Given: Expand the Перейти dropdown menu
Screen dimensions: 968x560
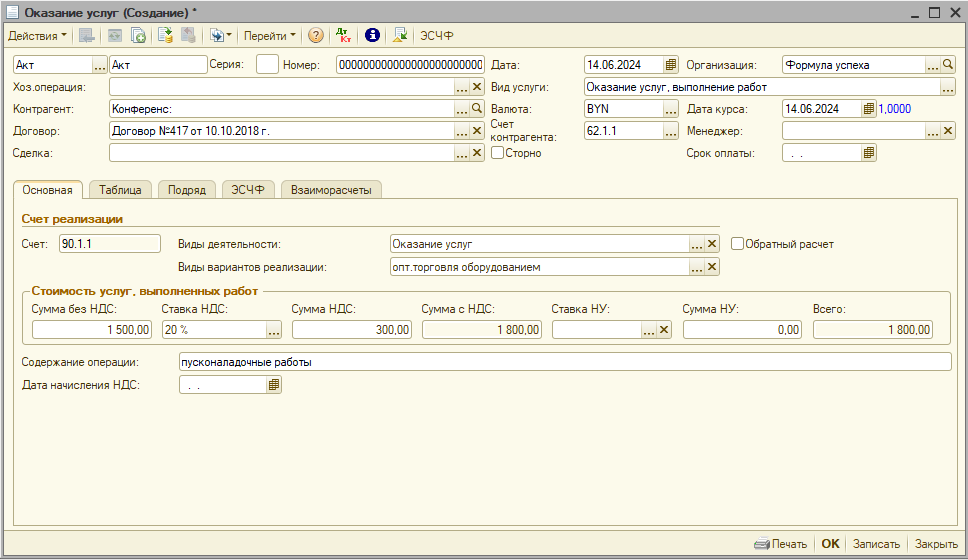Looking at the screenshot, I should tap(270, 35).
